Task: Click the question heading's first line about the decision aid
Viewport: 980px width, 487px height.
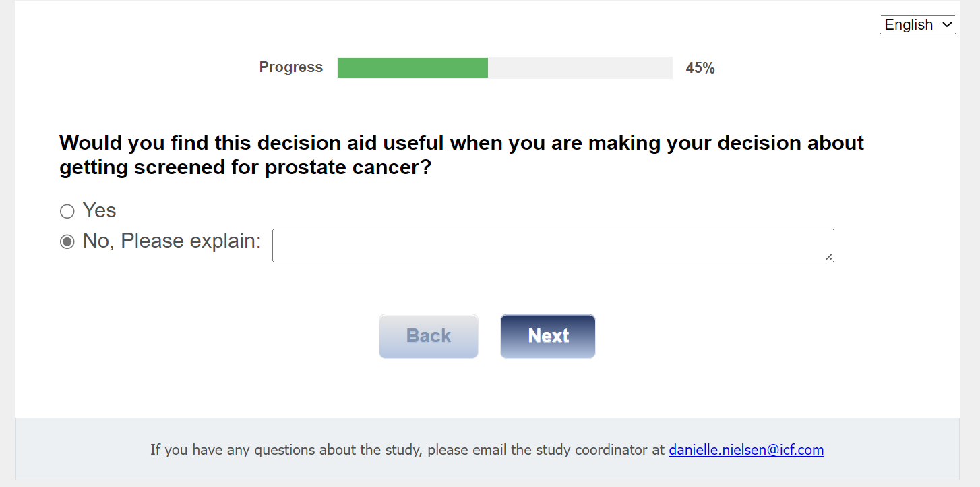Action: point(461,143)
